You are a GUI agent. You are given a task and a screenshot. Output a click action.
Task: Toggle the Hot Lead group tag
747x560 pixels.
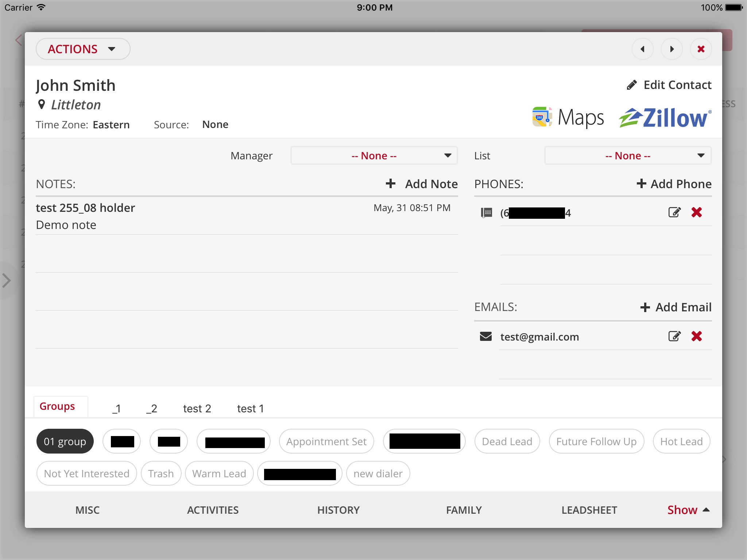coord(682,441)
